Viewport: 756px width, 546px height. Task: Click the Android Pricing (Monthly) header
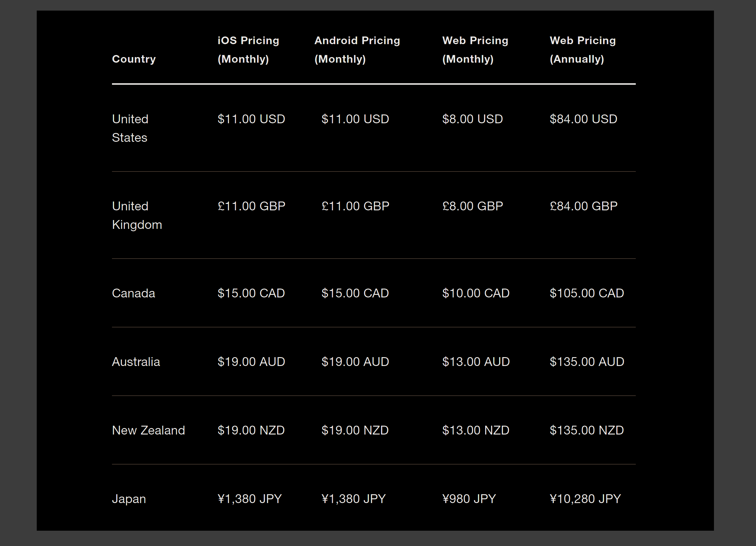pyautogui.click(x=357, y=50)
